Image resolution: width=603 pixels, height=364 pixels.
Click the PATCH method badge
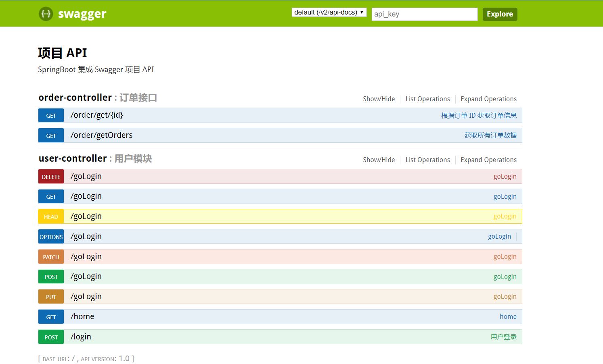51,257
